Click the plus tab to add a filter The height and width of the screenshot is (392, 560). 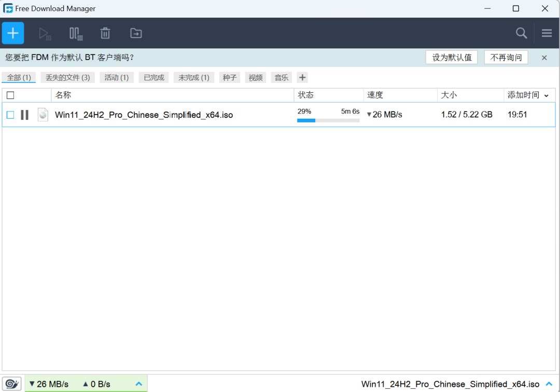click(302, 77)
